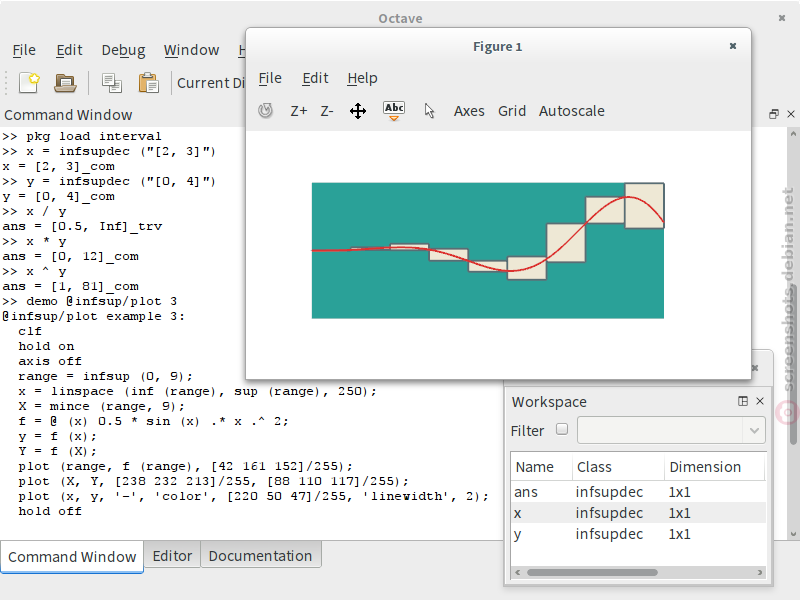
Task: Toggle Axes in Figure 1 toolbar
Action: tap(469, 111)
